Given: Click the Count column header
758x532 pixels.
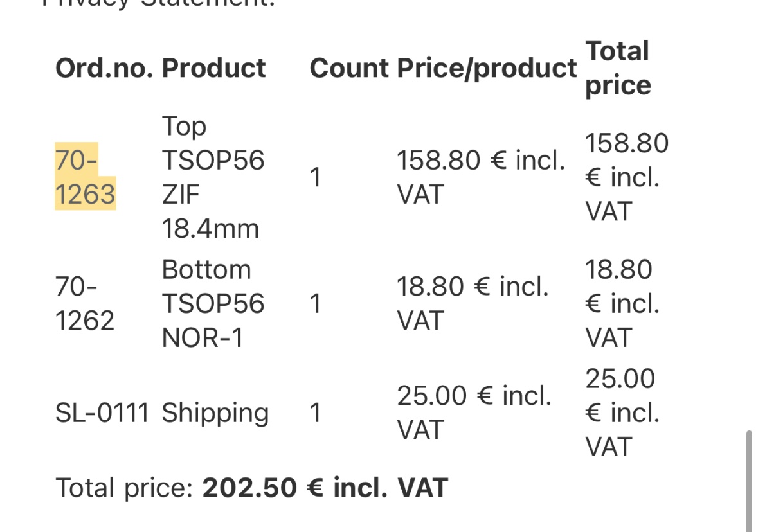Looking at the screenshot, I should click(349, 68).
